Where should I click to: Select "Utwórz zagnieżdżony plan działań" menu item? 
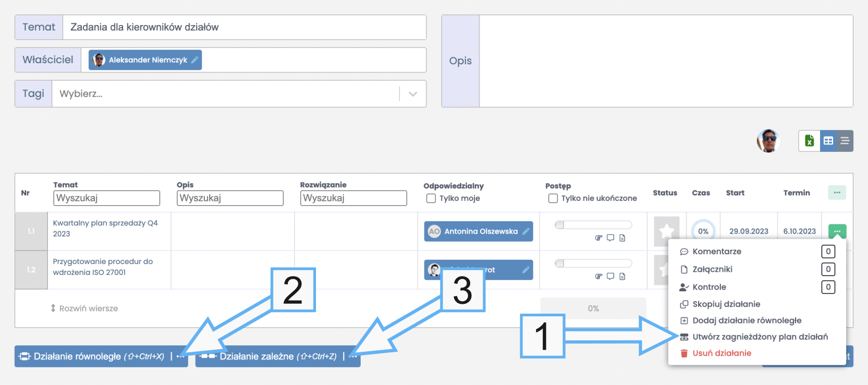[760, 337]
